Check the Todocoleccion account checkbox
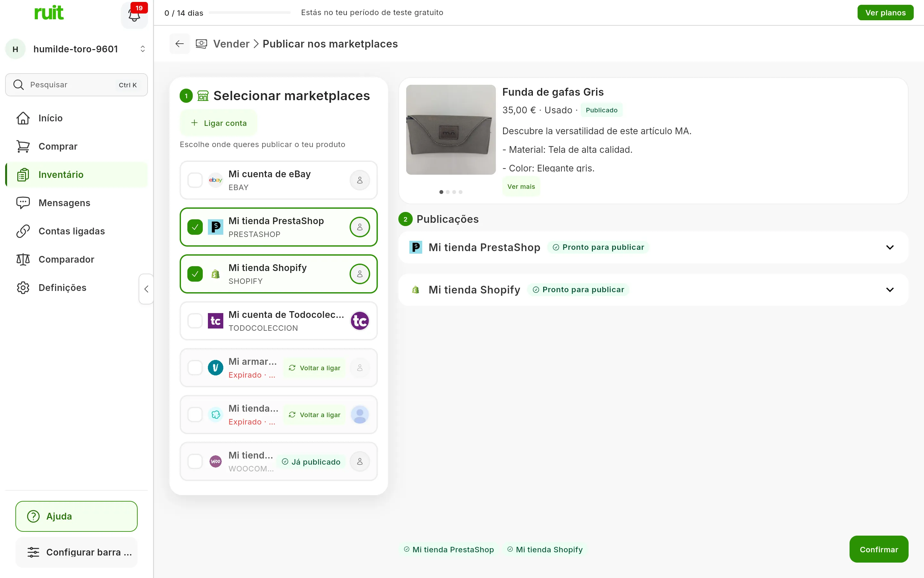Viewport: 924px width, 578px height. pyautogui.click(x=195, y=321)
